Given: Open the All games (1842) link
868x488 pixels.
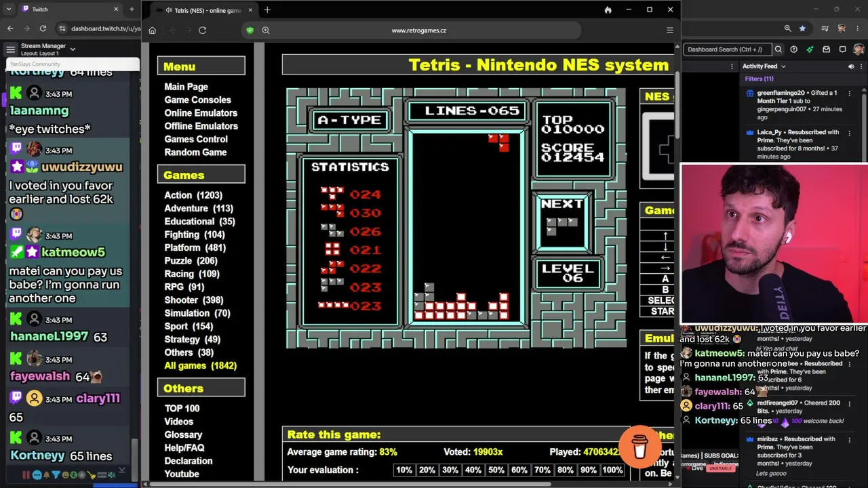Looking at the screenshot, I should pos(200,365).
